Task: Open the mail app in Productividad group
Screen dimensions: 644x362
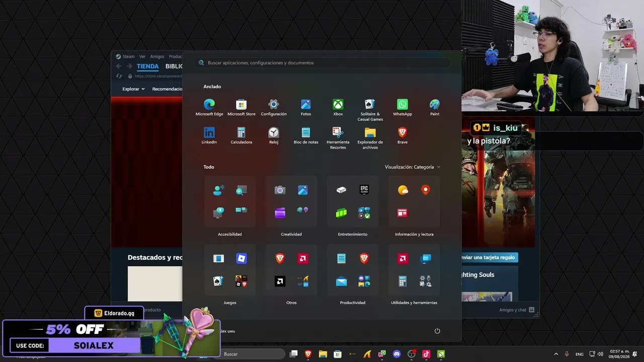Action: point(341,282)
